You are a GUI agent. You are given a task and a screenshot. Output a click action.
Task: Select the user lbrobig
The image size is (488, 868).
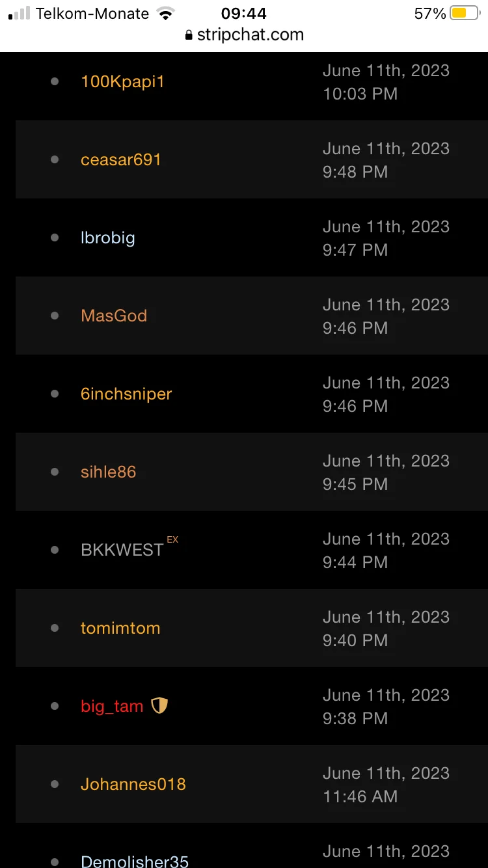[x=107, y=238]
